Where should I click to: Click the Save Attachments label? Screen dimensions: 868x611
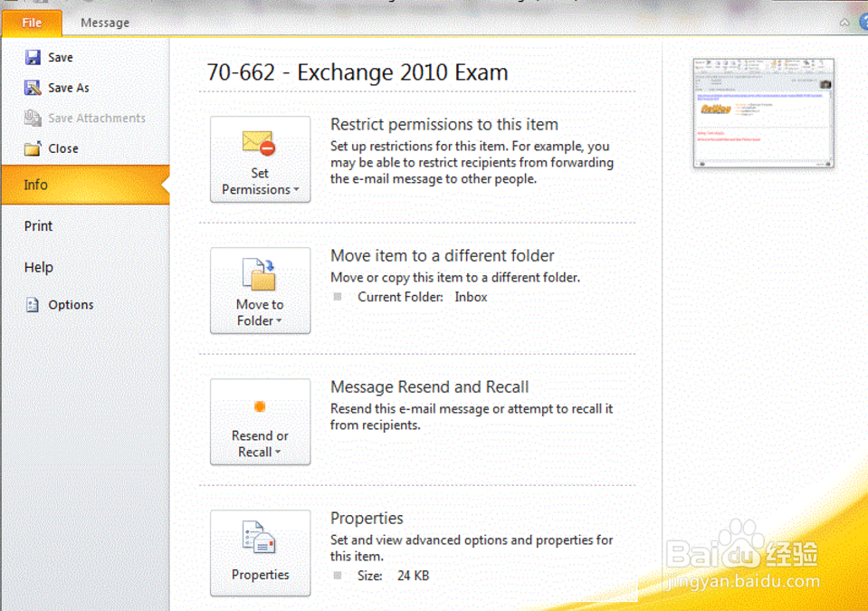[97, 118]
